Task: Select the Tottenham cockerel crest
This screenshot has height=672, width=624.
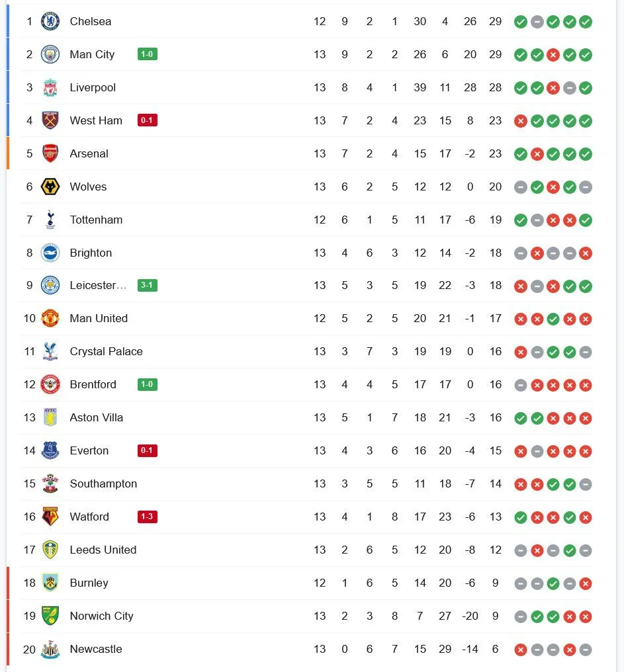Action: pos(50,220)
